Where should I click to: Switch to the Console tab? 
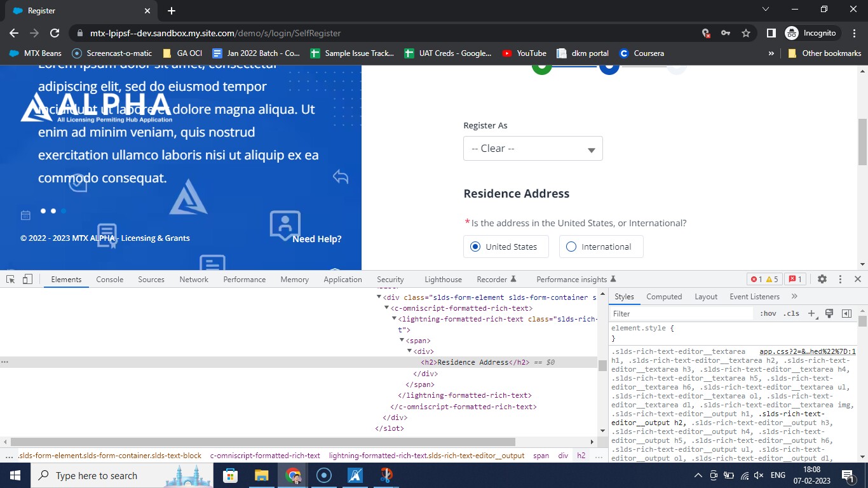click(109, 280)
